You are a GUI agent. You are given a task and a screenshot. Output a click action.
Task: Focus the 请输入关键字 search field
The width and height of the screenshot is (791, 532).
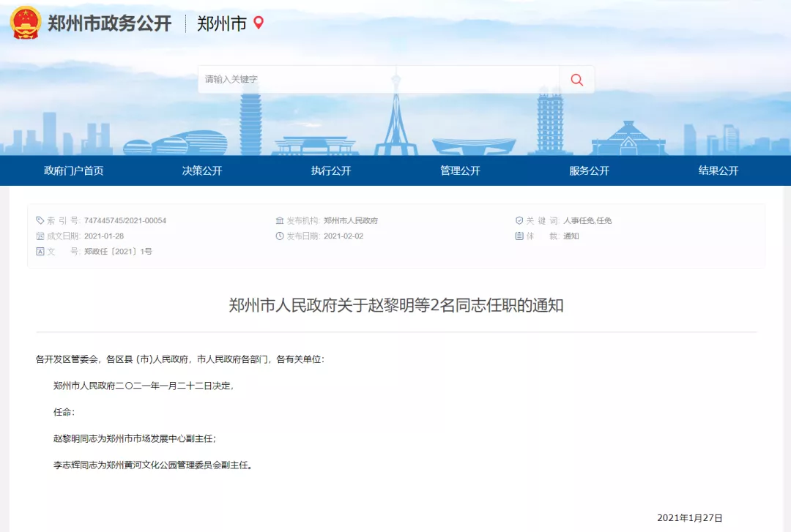(x=378, y=80)
